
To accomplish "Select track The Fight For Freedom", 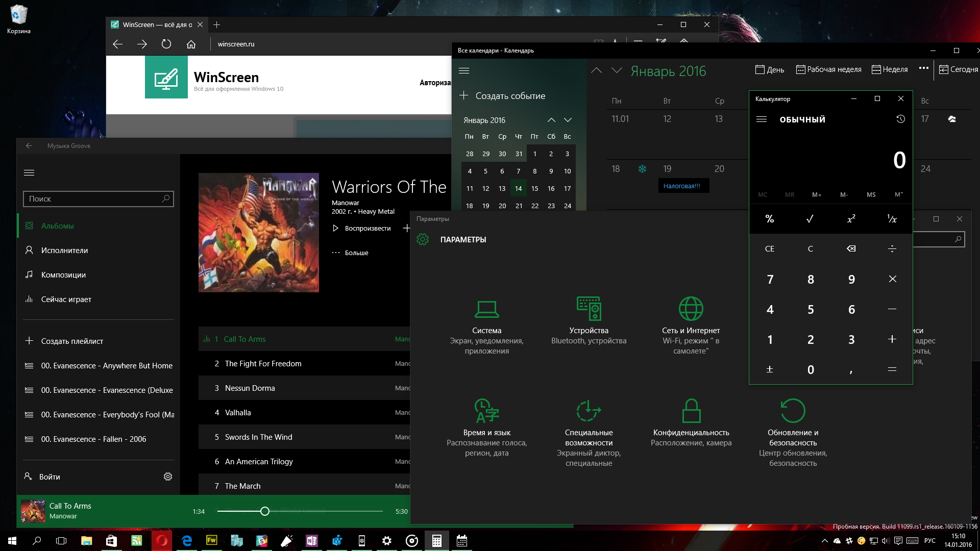I will coord(304,363).
